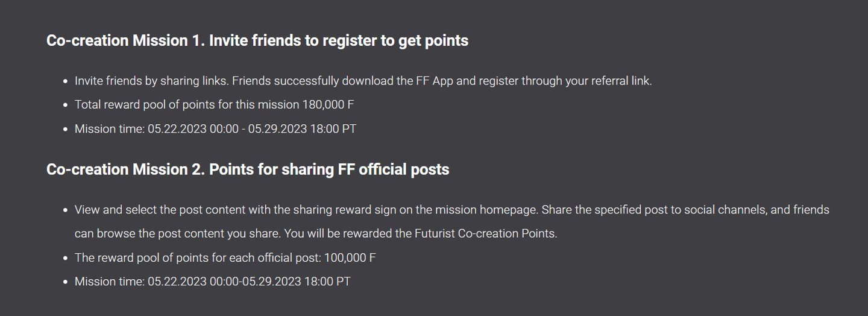Click the 100,000 F official post reward line

tap(225, 258)
